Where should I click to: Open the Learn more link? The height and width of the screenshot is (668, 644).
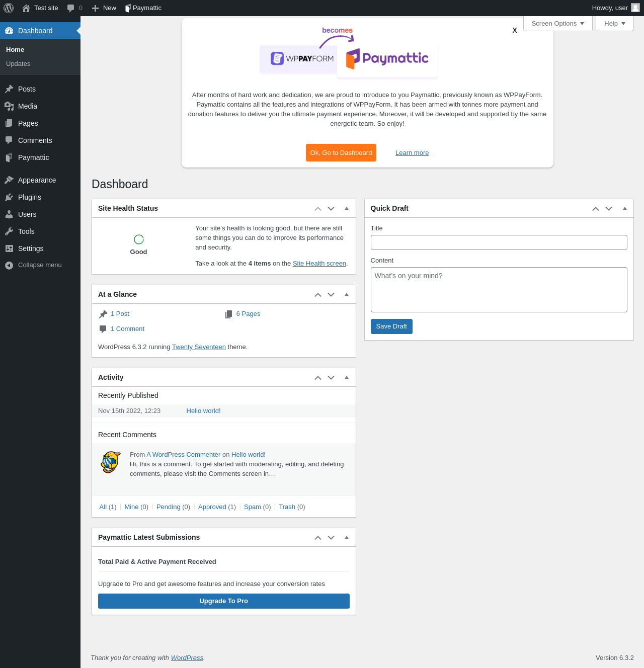tap(412, 153)
